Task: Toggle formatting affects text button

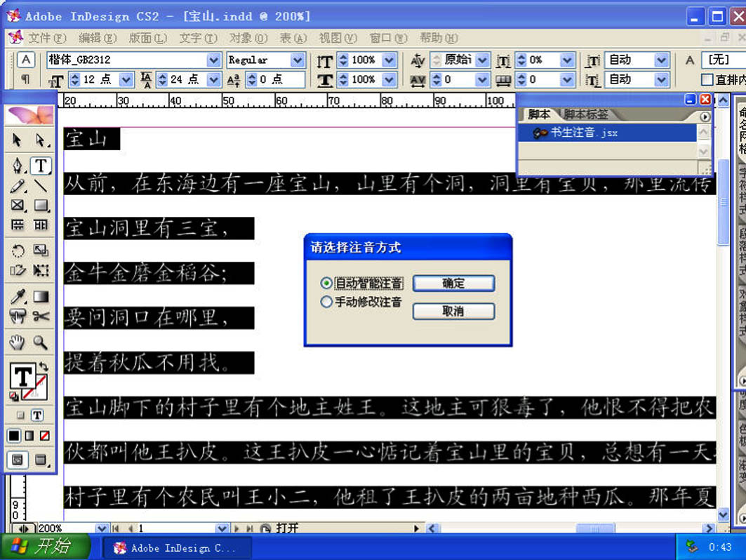Action: (38, 415)
